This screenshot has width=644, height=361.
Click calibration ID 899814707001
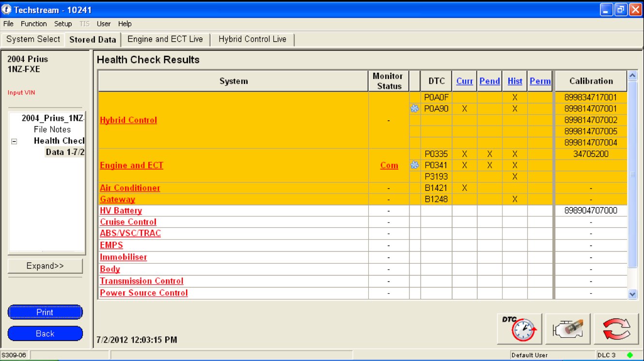591,109
